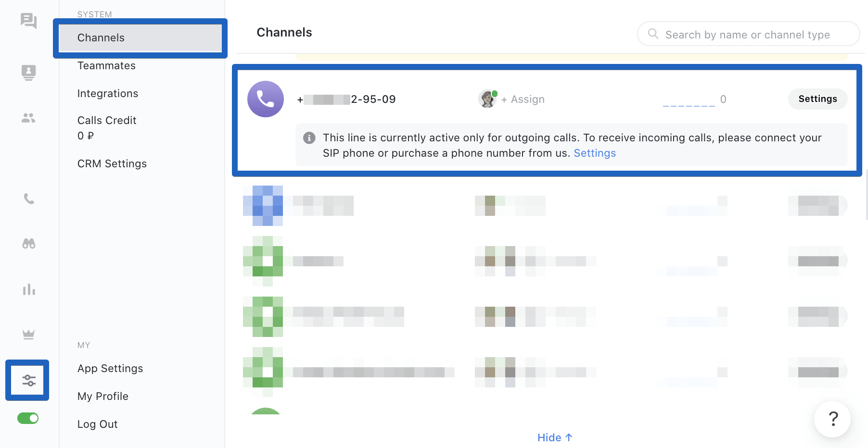Open the question mark help button
The height and width of the screenshot is (448, 868).
[832, 419]
